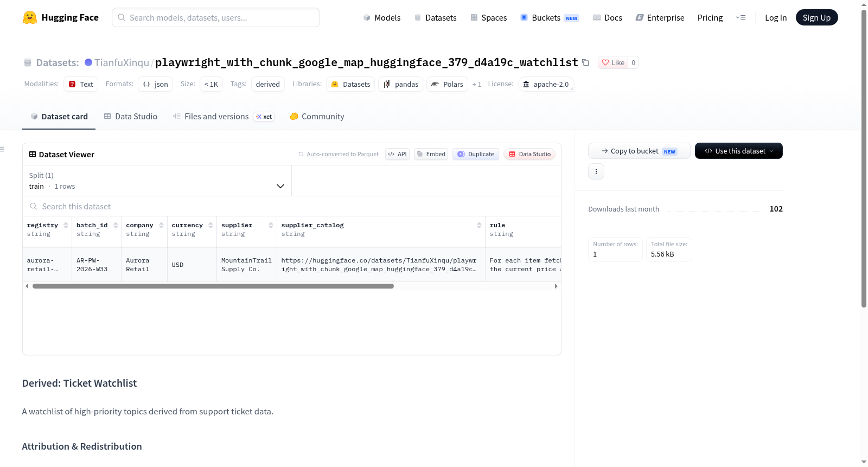The height and width of the screenshot is (467, 868).
Task: Open Data Studio button in viewer header
Action: 529,154
